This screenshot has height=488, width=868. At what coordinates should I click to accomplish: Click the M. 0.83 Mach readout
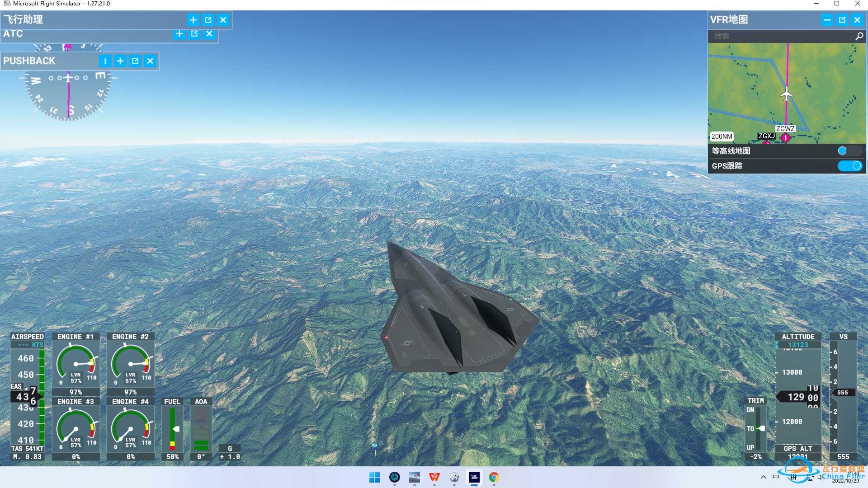[x=27, y=457]
